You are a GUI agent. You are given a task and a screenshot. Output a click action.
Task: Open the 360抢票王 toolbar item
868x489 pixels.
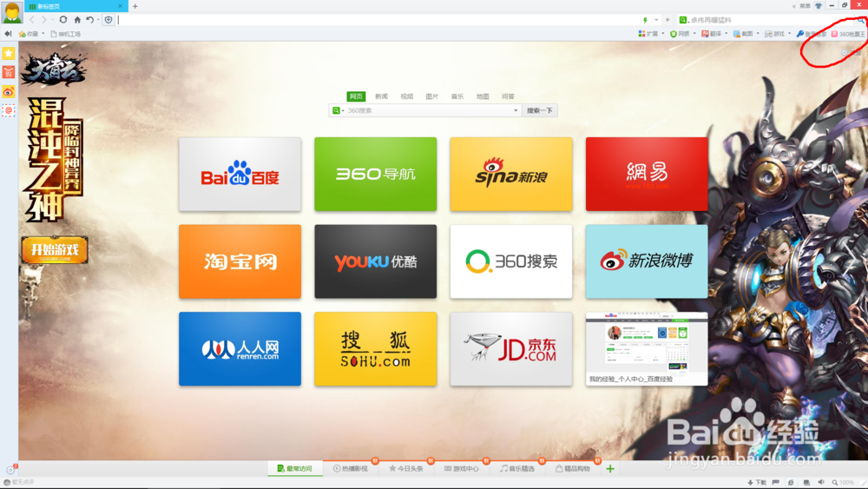[848, 34]
